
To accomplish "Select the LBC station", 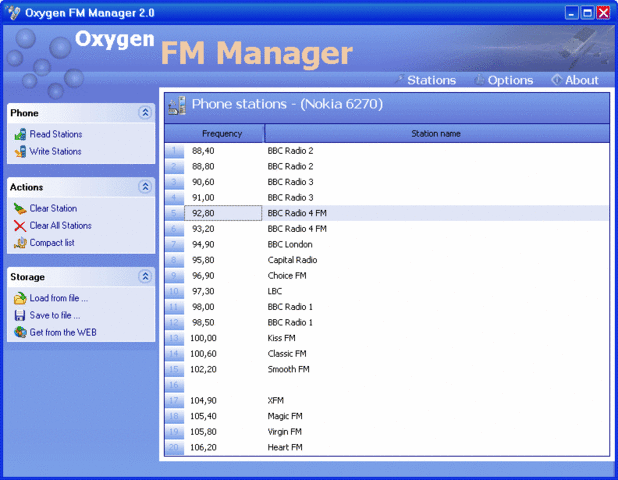I will click(x=275, y=292).
